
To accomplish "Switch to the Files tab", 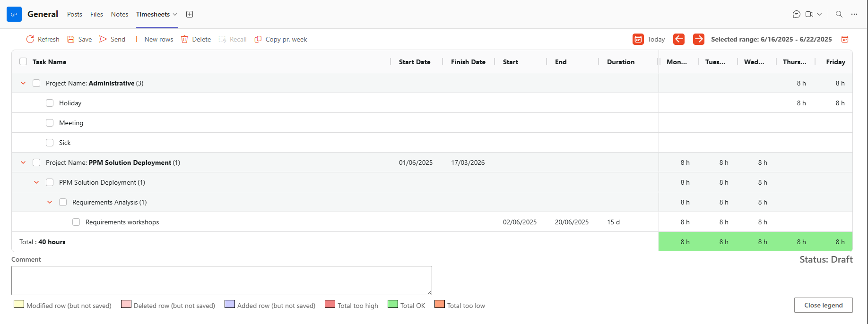I will (x=96, y=14).
